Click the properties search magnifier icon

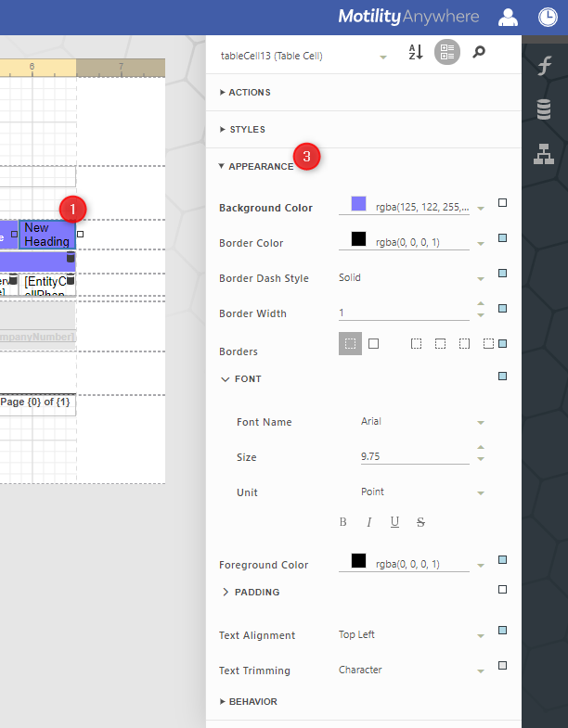coord(479,53)
